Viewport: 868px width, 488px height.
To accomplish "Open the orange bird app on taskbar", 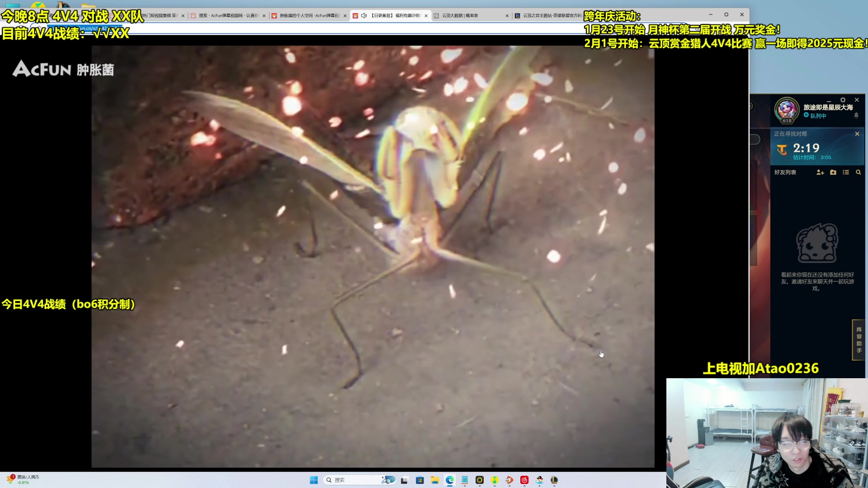I will [509, 480].
